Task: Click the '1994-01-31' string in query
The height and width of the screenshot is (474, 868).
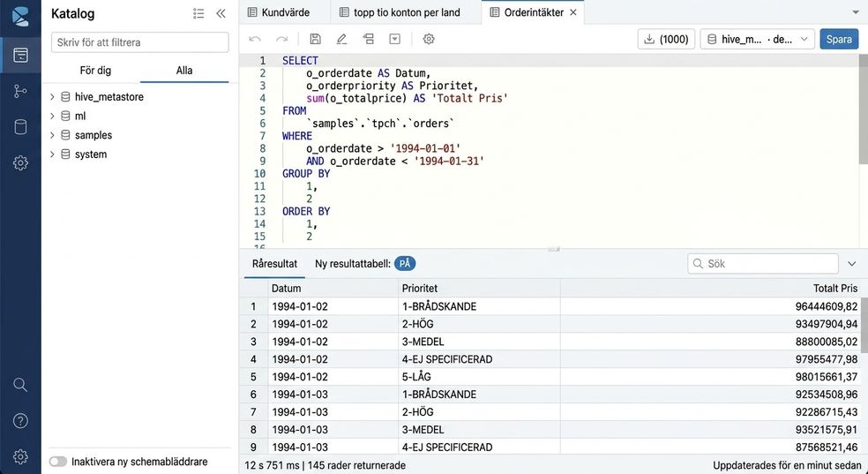Action: [449, 162]
